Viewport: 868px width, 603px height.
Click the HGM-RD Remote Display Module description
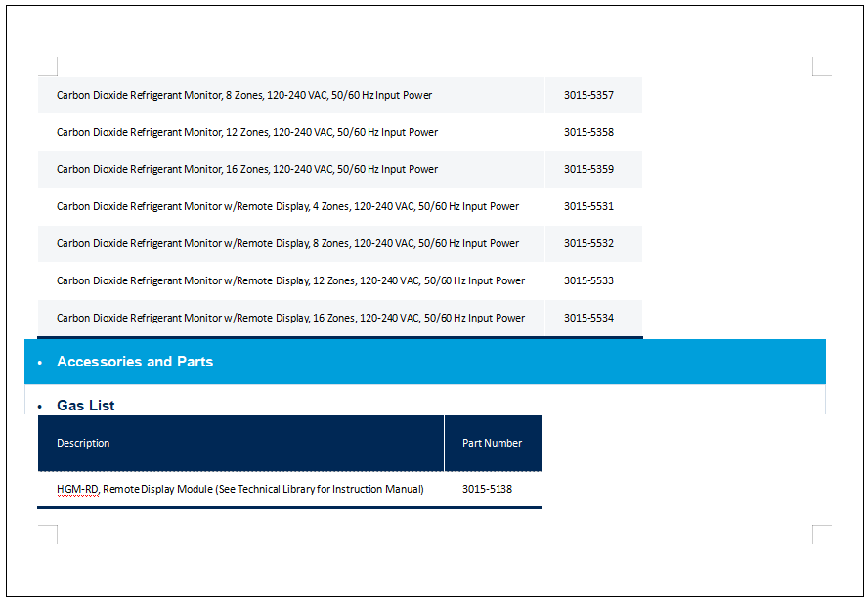(x=240, y=489)
